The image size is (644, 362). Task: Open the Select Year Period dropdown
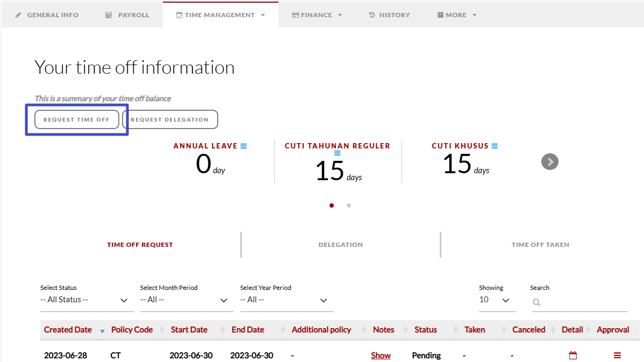[x=286, y=300]
